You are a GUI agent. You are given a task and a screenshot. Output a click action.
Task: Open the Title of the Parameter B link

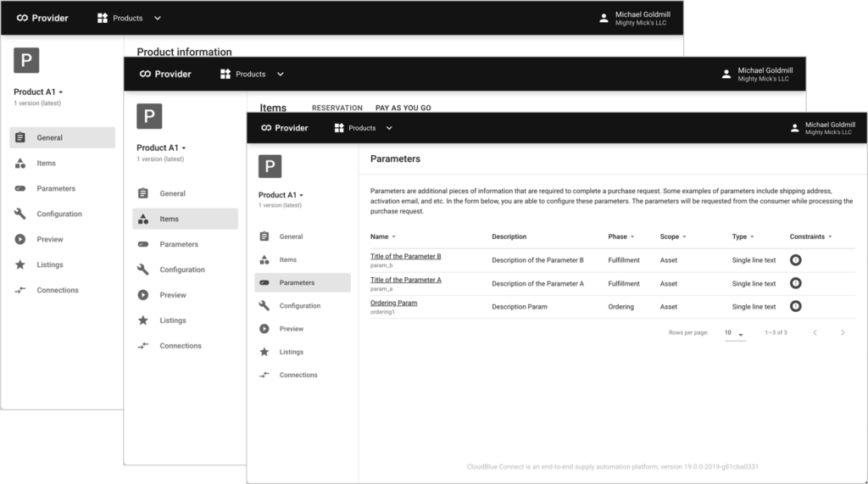click(406, 256)
